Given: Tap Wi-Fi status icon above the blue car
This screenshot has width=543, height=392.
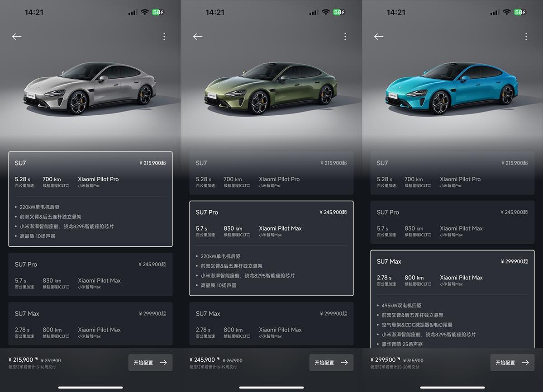Looking at the screenshot, I should click(x=506, y=12).
